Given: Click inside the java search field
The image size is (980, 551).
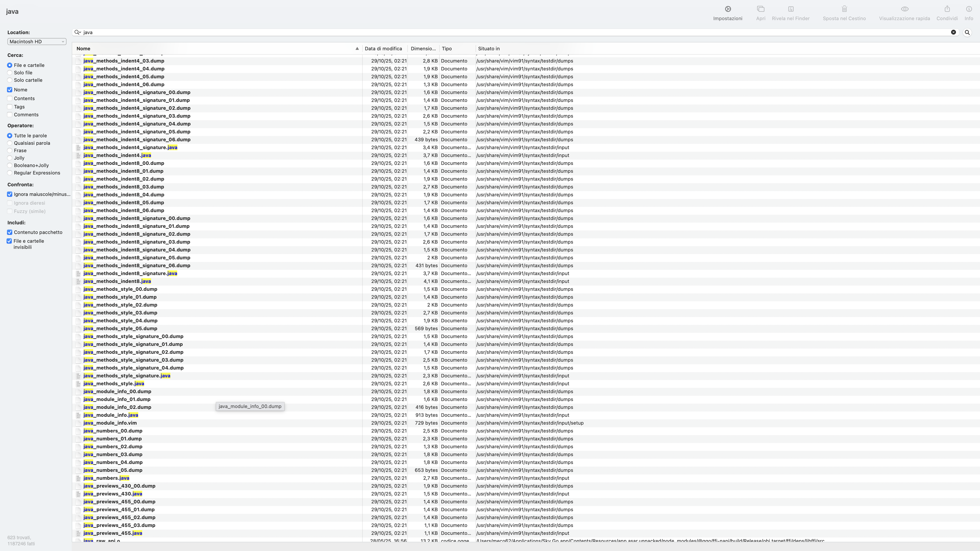Looking at the screenshot, I should (495, 32).
